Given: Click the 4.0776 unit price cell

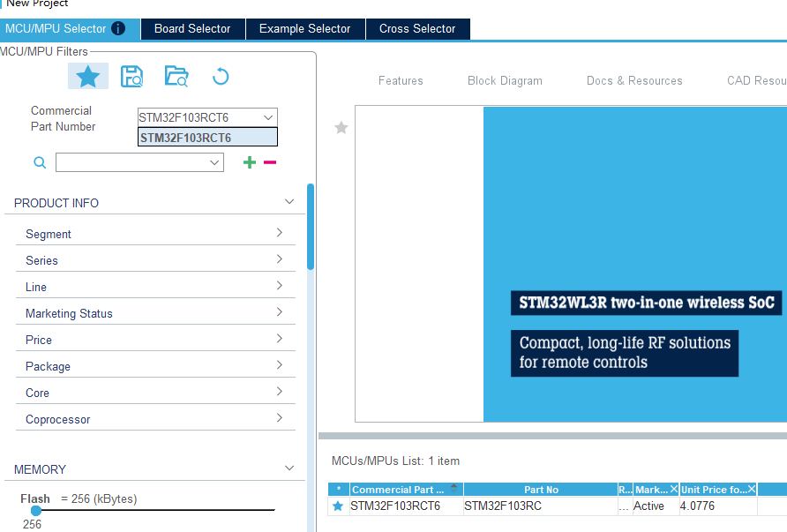Looking at the screenshot, I should tap(718, 506).
